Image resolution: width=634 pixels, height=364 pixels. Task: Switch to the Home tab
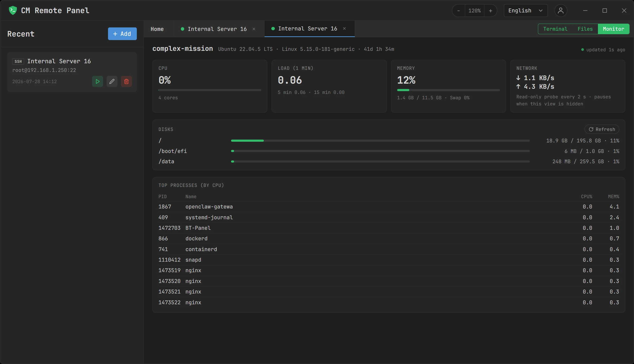coord(157,29)
